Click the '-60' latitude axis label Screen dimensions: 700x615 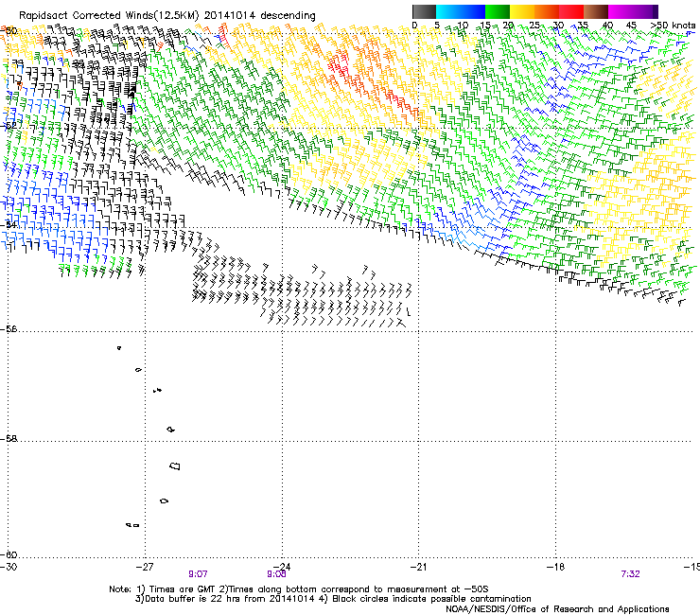(9, 554)
